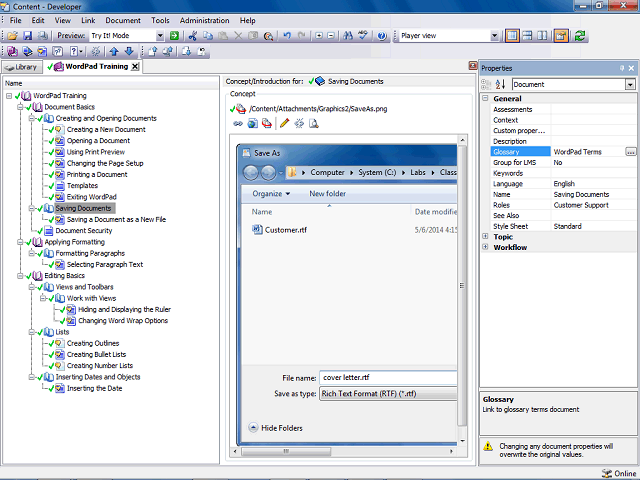Select the WordPad Training tab
Viewport: 640px width, 480px height.
(x=93, y=67)
